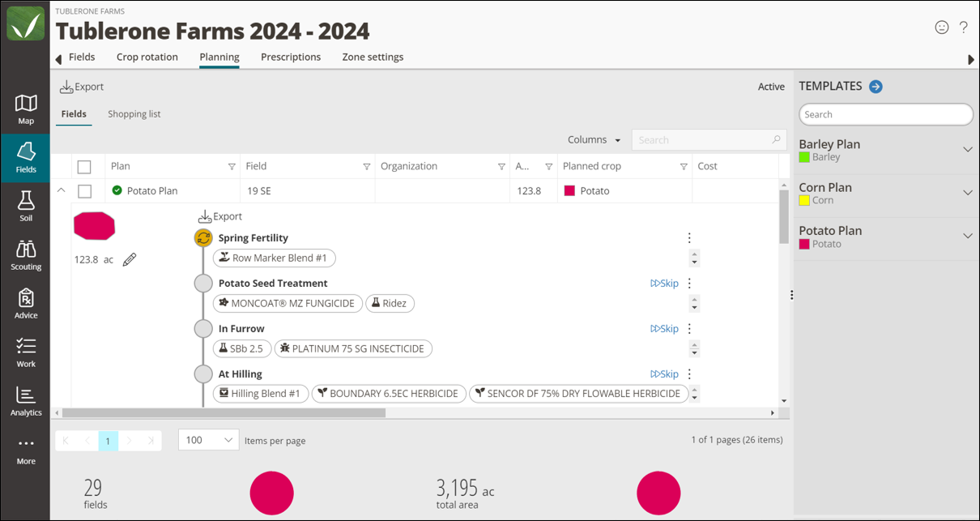Click the panel splitter dots handle

pyautogui.click(x=791, y=295)
